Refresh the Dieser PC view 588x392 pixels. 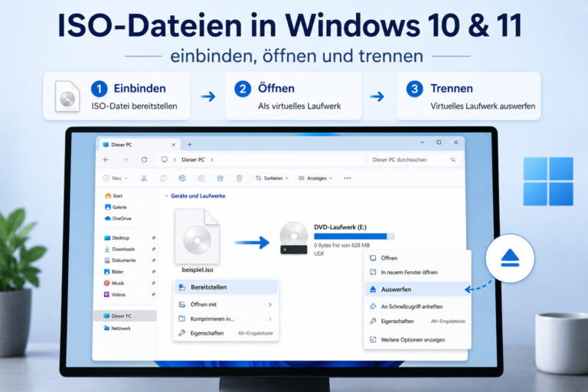[x=144, y=160]
